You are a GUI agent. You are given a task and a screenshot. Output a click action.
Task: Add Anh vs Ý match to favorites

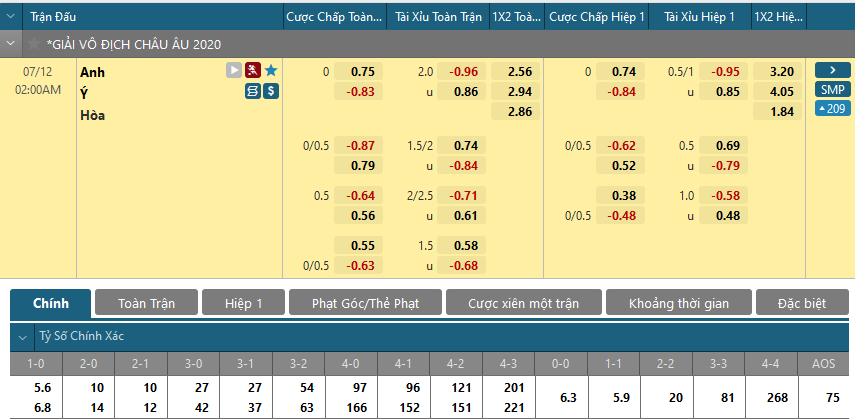point(271,71)
